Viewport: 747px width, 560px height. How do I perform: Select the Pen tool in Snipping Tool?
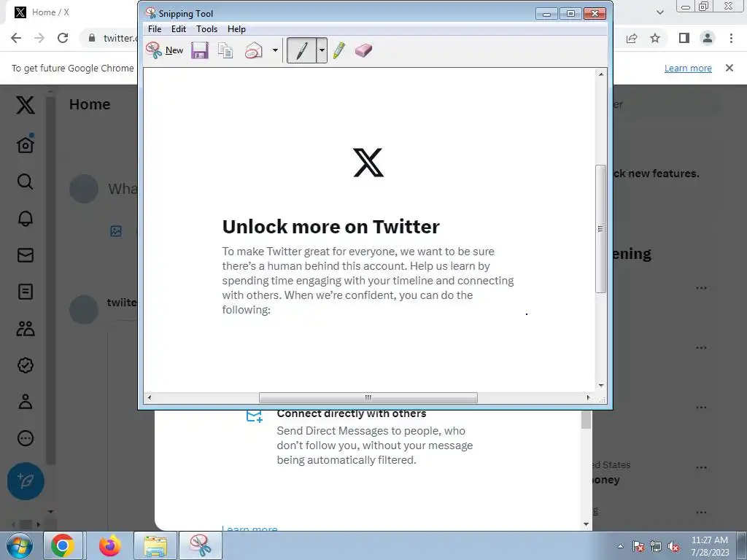pos(301,50)
